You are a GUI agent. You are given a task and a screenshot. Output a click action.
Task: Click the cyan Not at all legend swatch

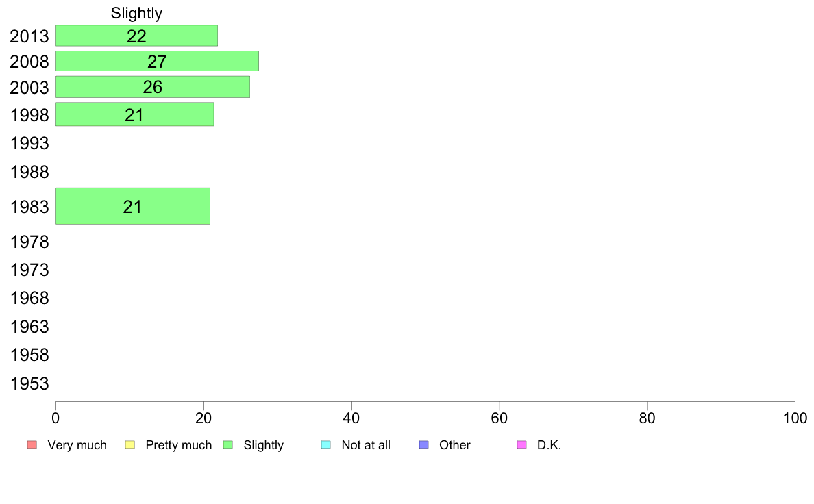point(326,445)
